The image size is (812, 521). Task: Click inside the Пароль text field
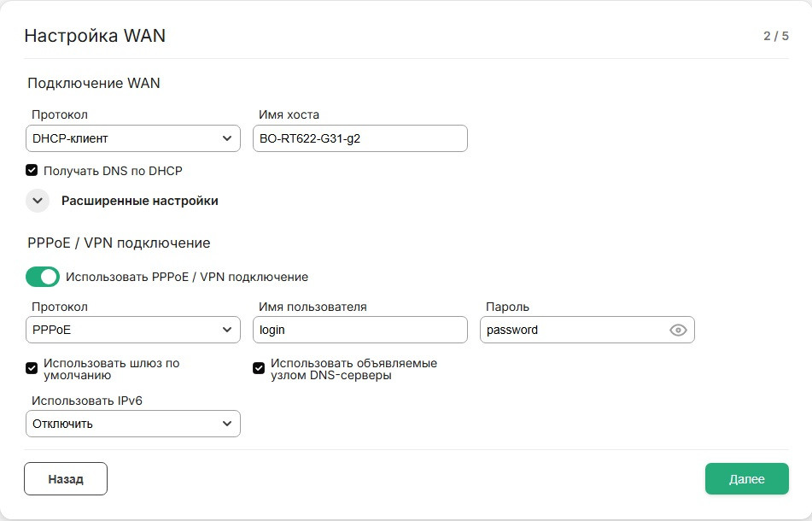point(572,330)
